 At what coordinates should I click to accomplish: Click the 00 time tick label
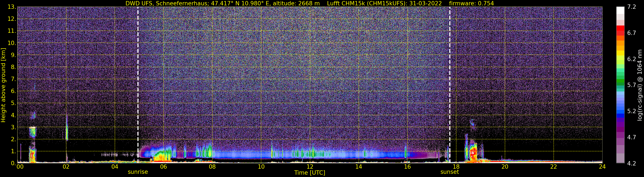20,167
